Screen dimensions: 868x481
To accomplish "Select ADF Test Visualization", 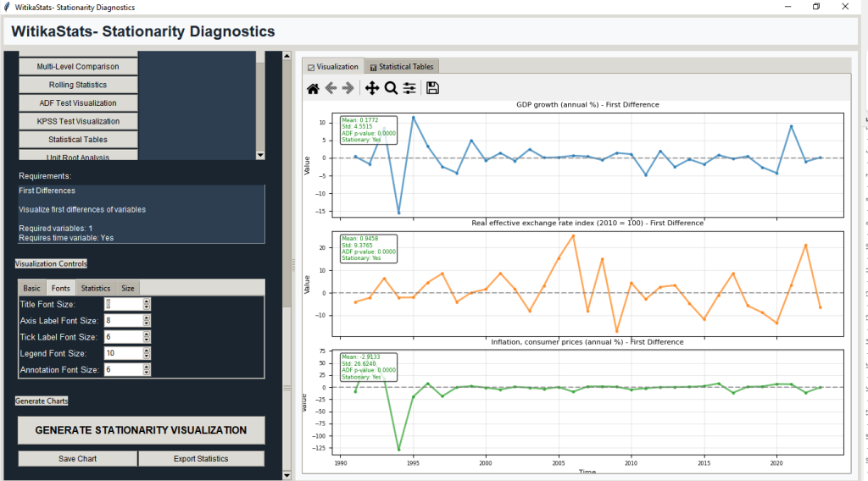I will 78,102.
